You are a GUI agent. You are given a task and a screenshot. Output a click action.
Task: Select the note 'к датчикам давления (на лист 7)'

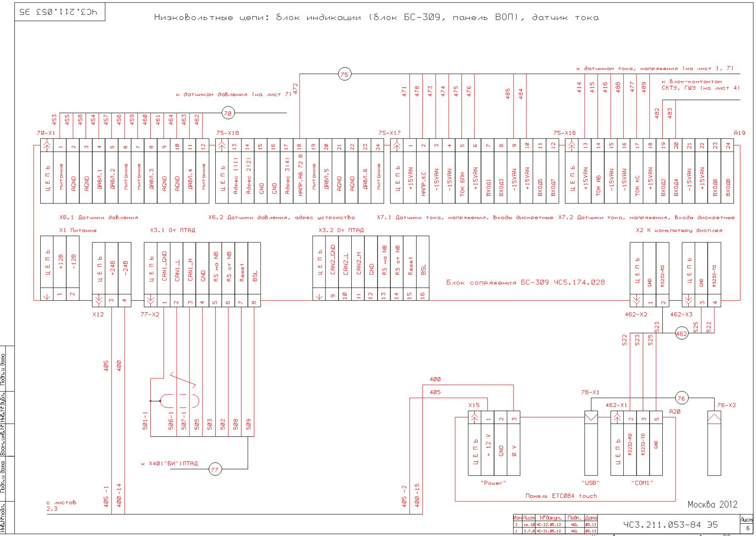(x=233, y=94)
